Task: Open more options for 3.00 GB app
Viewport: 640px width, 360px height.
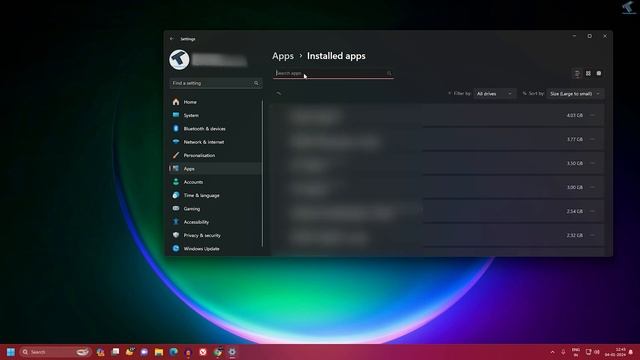Action: click(x=593, y=187)
